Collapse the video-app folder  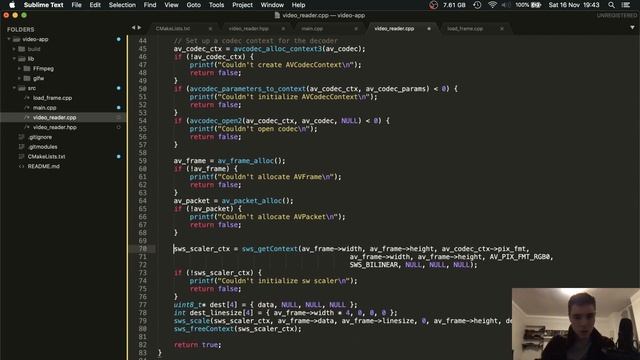click(9, 39)
